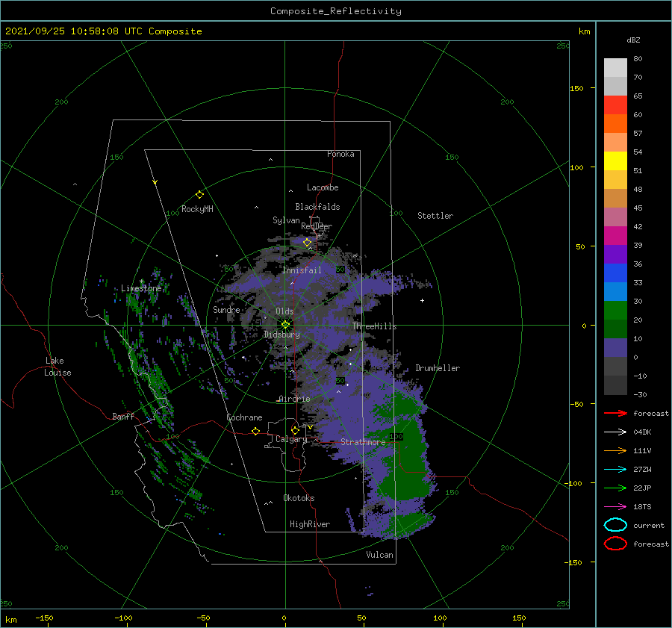Image resolution: width=672 pixels, height=628 pixels.
Task: Click the 'Lake Louise' map label
Action: [57, 367]
